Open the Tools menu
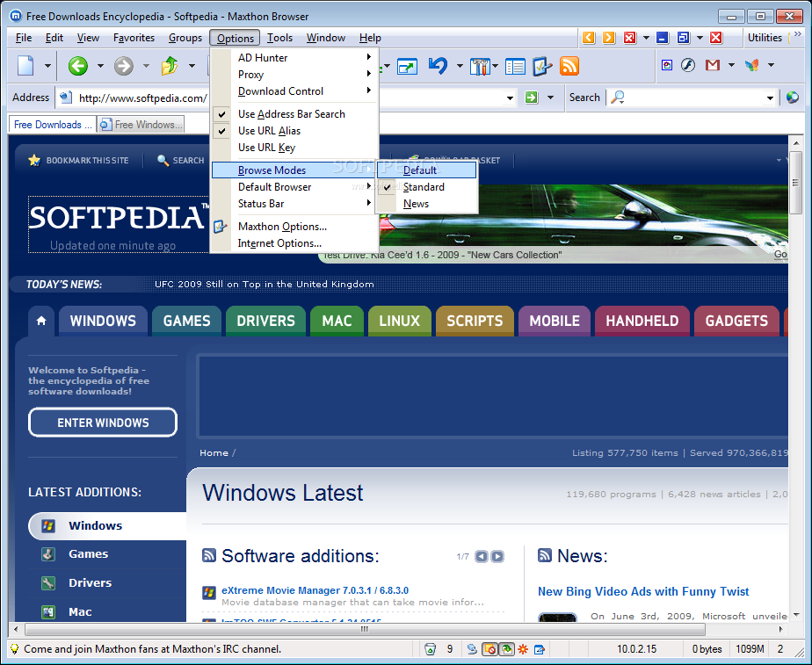The image size is (812, 665). point(279,38)
